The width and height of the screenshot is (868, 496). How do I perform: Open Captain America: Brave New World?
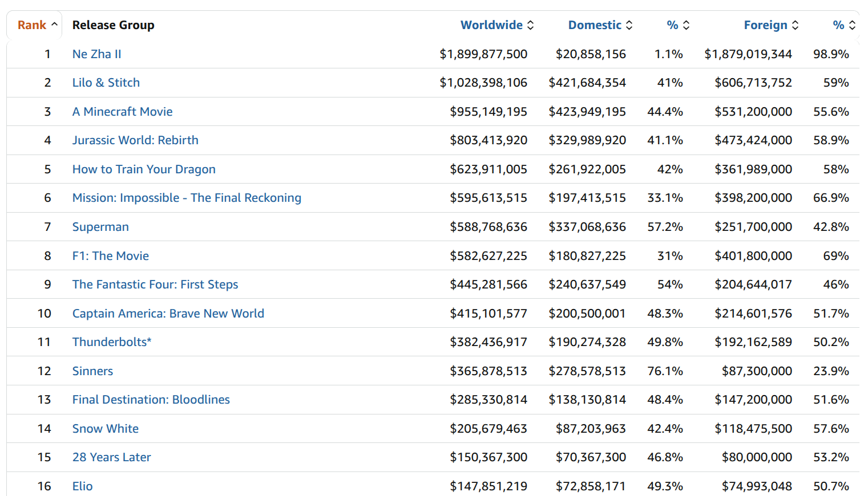[168, 314]
